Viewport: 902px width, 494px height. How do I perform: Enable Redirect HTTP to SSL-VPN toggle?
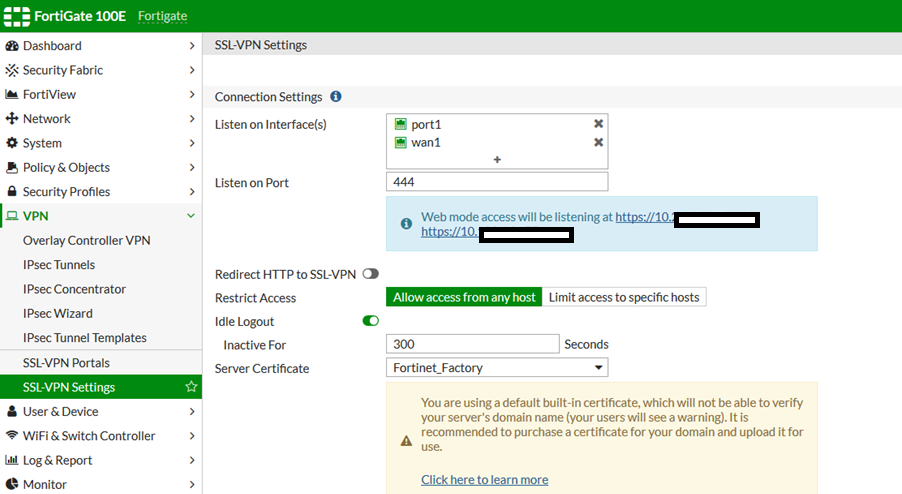pyautogui.click(x=370, y=274)
